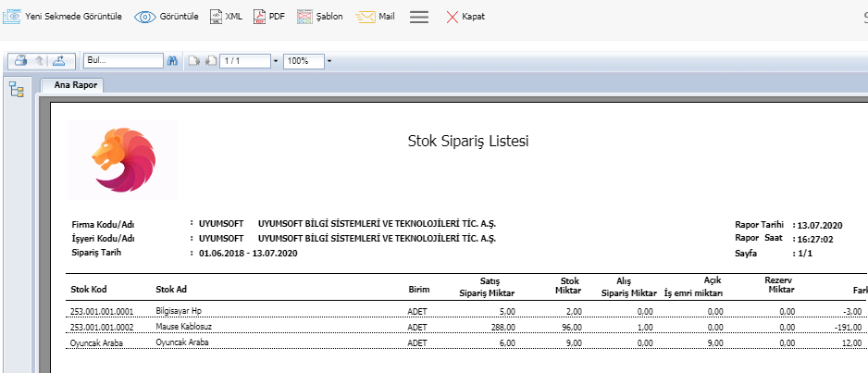Screen dimensions: 868x373
Task: Click the print report icon
Action: [19, 61]
